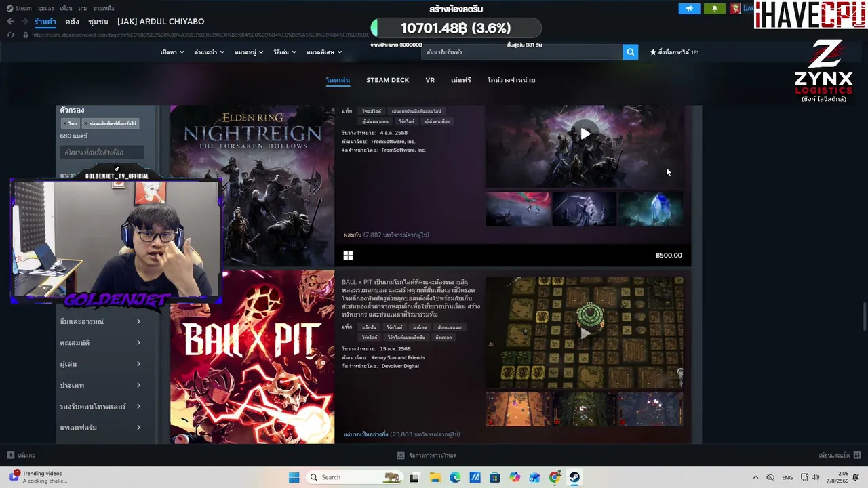Switch to the STEAM DECK tab

(x=388, y=80)
